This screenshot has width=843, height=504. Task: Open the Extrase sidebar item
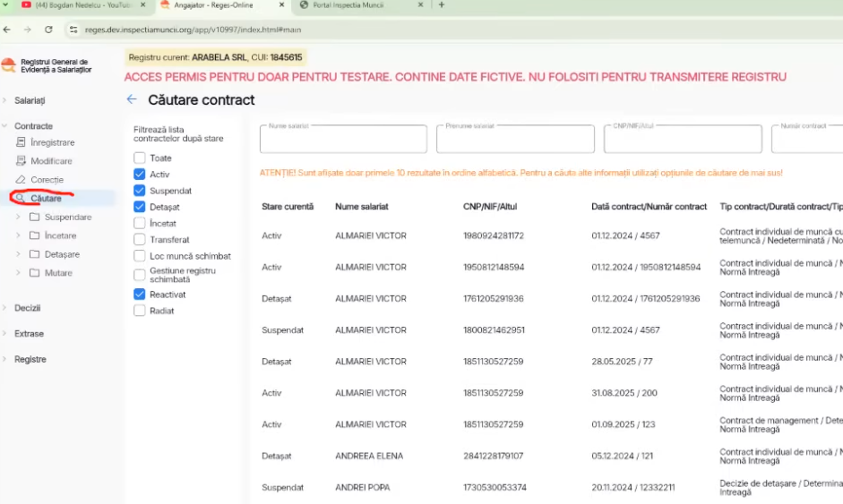29,334
